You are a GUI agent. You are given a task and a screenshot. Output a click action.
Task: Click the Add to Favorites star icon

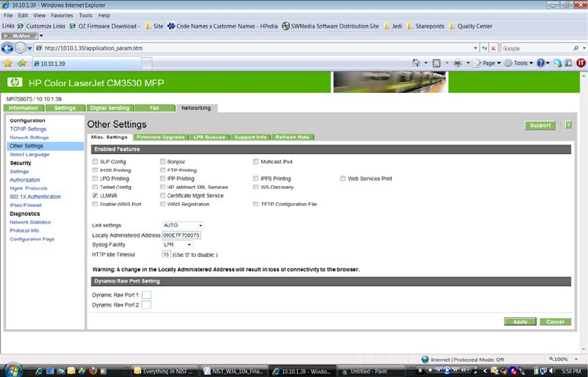tap(22, 63)
